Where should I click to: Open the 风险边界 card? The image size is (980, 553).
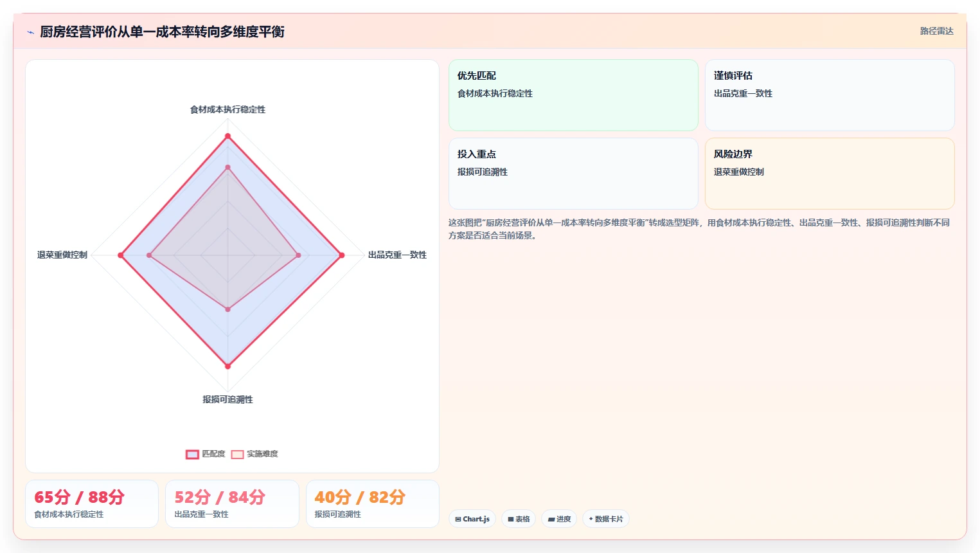tap(830, 174)
